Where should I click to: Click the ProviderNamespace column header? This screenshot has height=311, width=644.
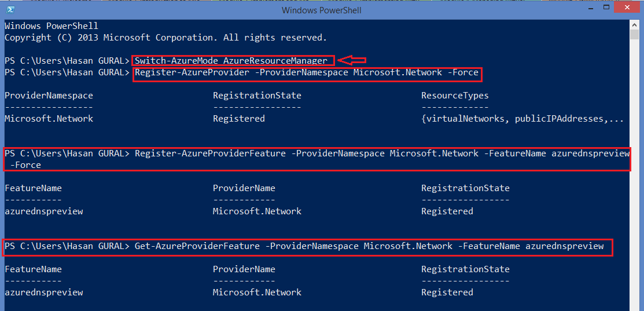coord(49,96)
